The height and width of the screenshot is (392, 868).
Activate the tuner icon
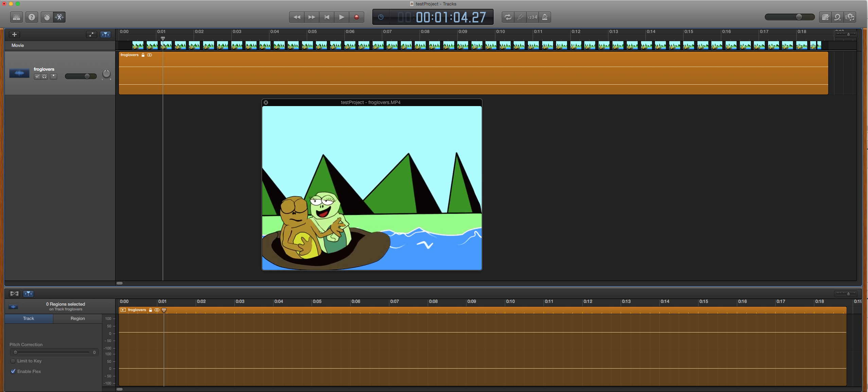[x=520, y=17]
